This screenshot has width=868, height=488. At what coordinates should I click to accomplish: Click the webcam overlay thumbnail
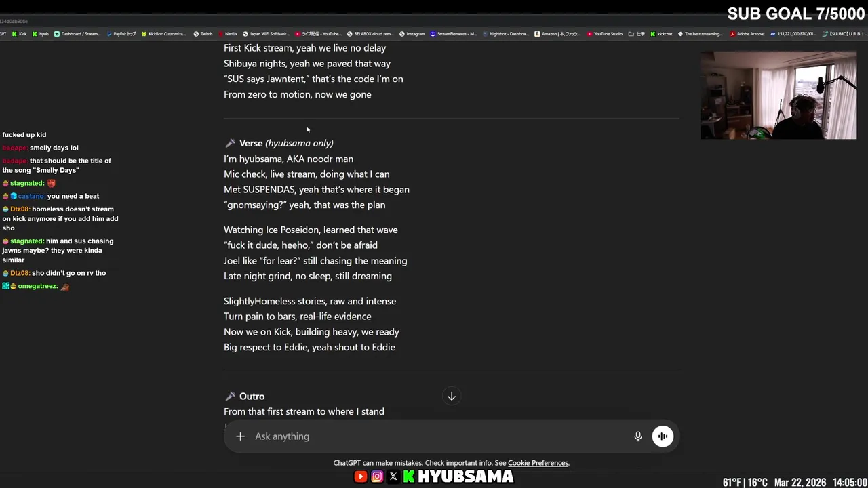point(778,96)
